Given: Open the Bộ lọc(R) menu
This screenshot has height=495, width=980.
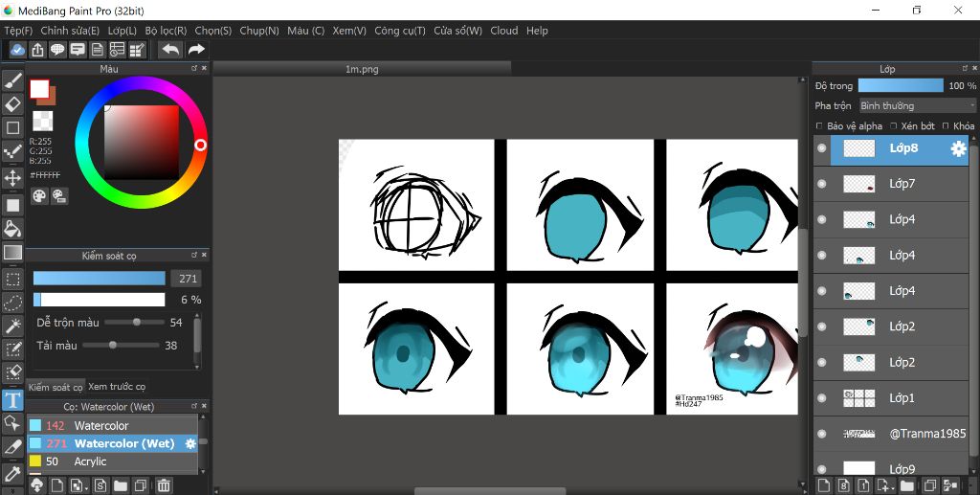Looking at the screenshot, I should [x=166, y=31].
